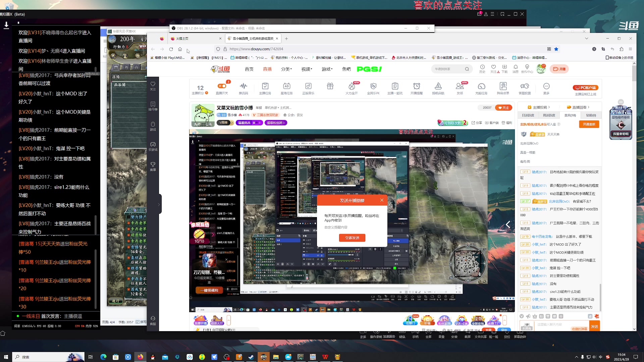Open the 阵容点单 icon
The height and width of the screenshot is (362, 644).
click(x=503, y=86)
